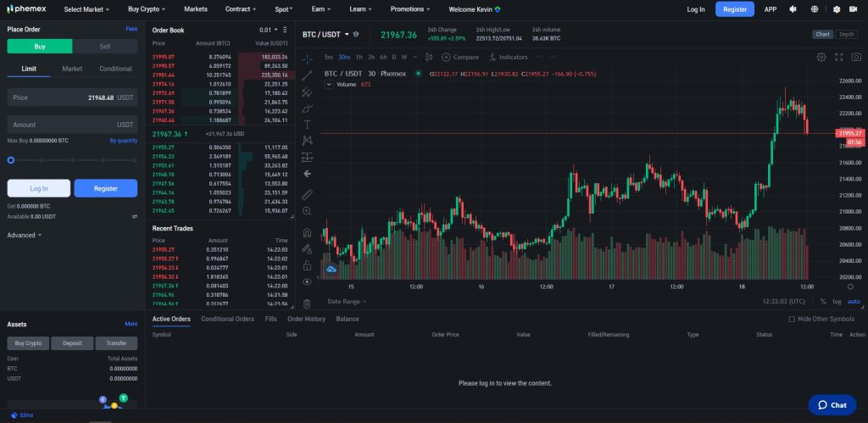Click the swap icon beside Available USDT

[135, 216]
